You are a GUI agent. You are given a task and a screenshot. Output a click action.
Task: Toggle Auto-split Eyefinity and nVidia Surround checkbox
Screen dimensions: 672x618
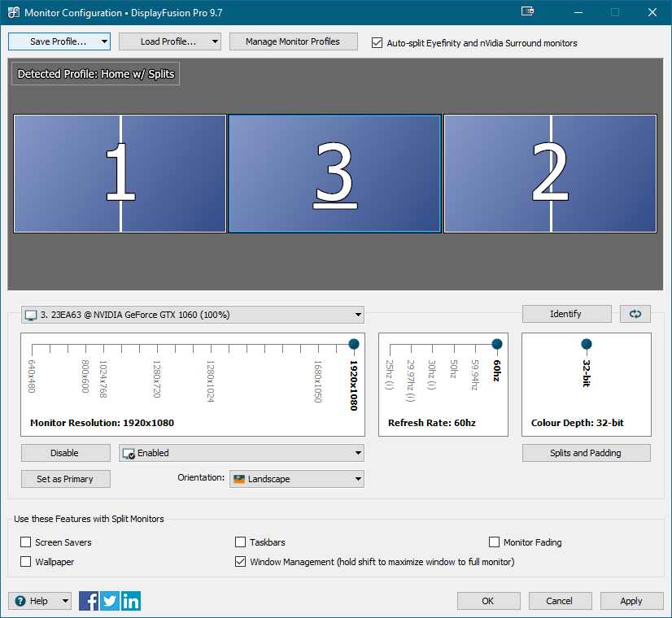pos(377,43)
